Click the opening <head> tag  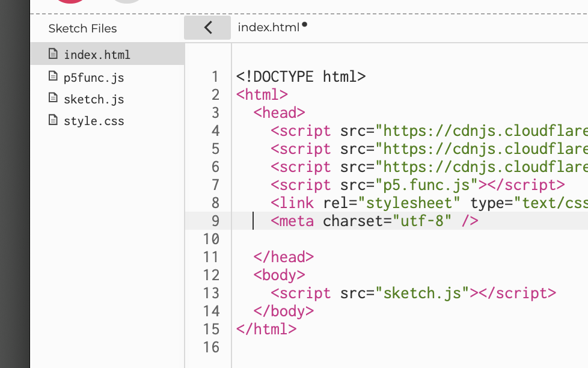click(x=280, y=112)
